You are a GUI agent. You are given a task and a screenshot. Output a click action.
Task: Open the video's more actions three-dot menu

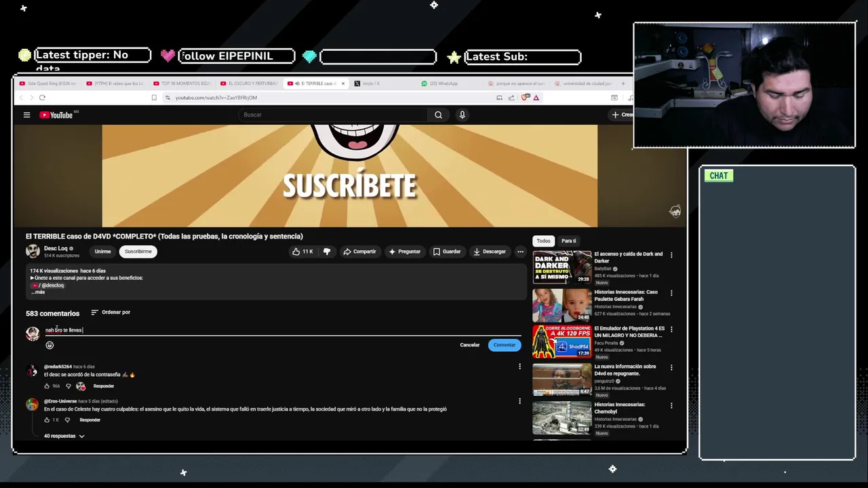520,251
